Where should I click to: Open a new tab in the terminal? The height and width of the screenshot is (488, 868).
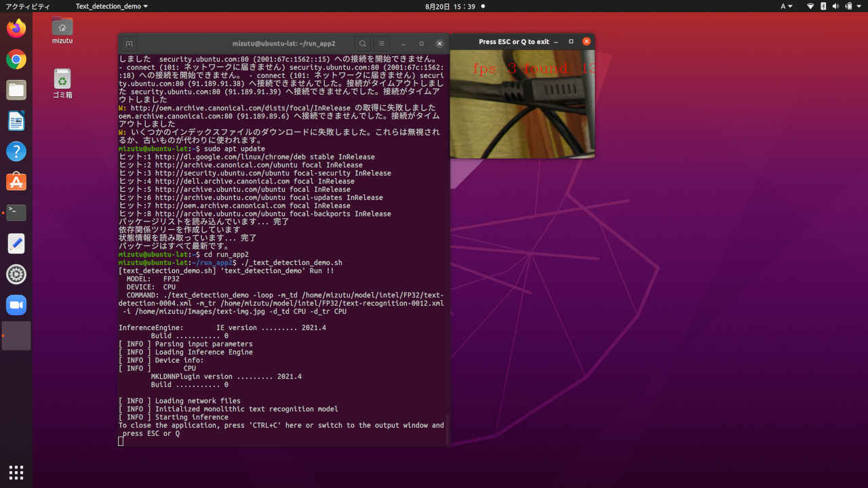(x=130, y=43)
